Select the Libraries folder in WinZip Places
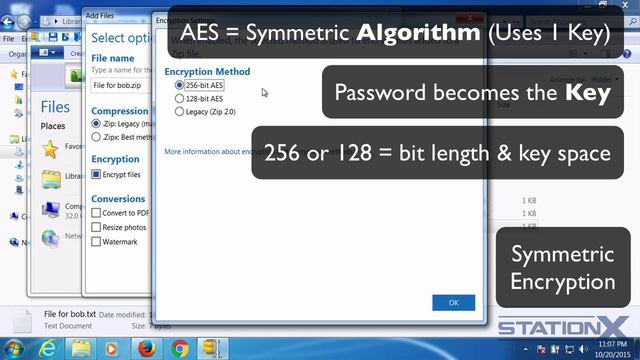This screenshot has width=640, height=360. (x=51, y=180)
